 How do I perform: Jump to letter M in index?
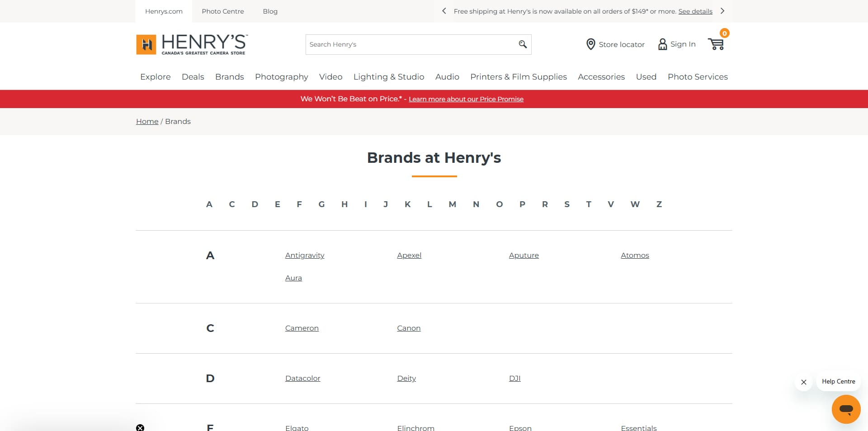point(453,204)
